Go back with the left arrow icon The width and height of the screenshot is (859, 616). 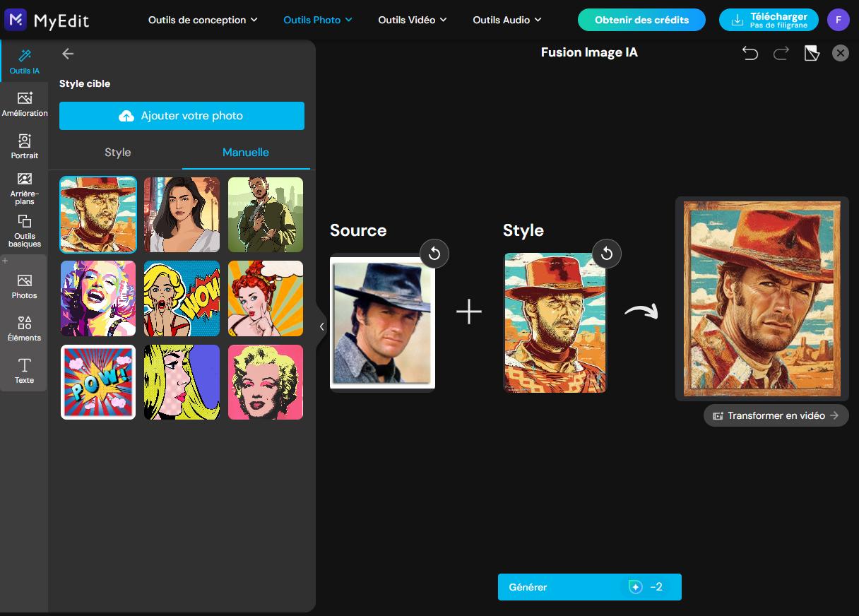[x=68, y=54]
